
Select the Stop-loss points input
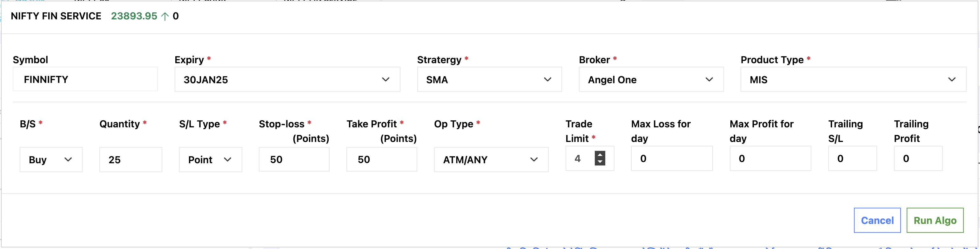294,159
